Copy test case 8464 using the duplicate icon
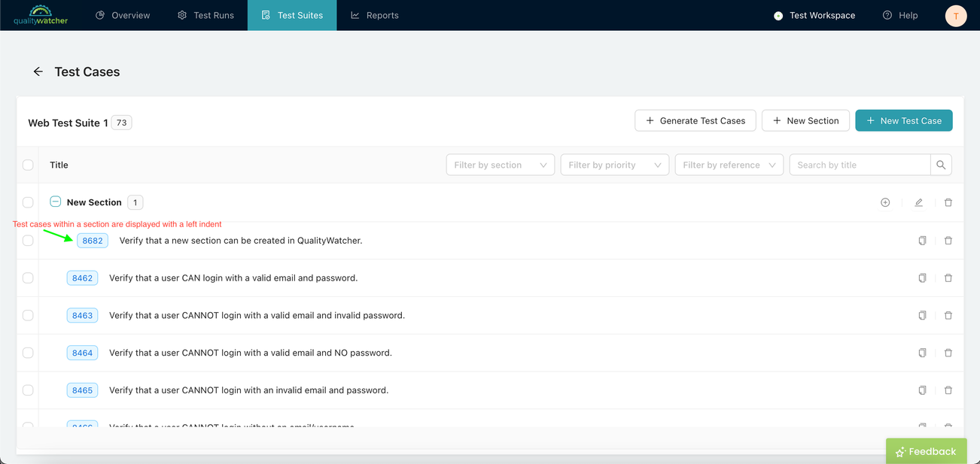The image size is (980, 464). coord(922,353)
